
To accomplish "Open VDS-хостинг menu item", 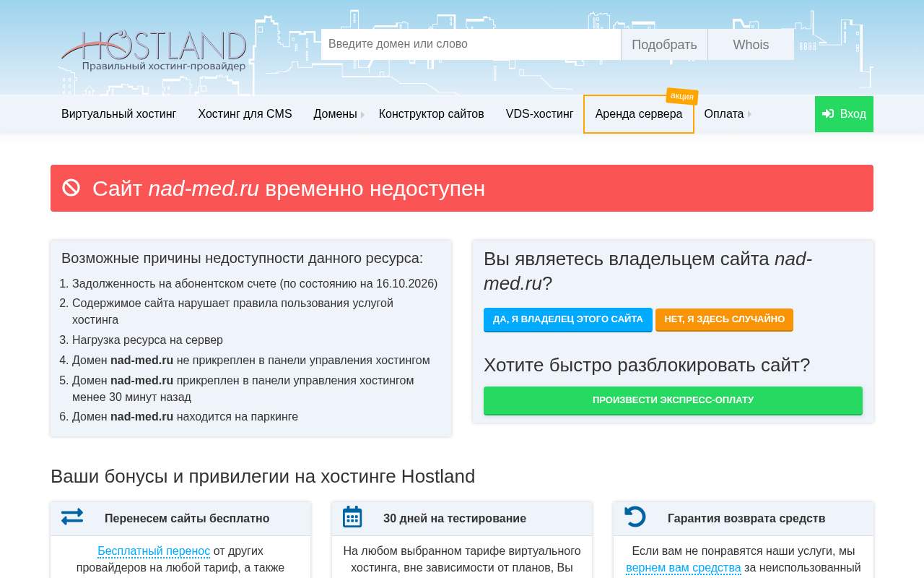I will click(540, 114).
